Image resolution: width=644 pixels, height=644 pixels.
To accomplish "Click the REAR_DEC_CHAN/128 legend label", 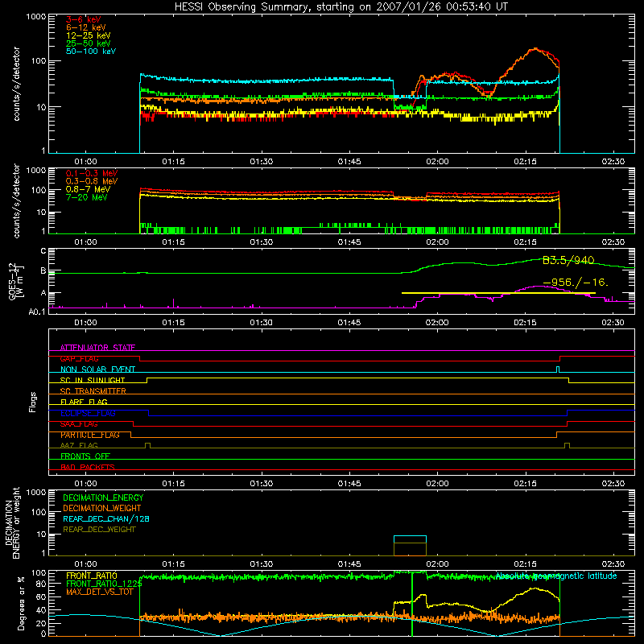I will click(x=106, y=518).
